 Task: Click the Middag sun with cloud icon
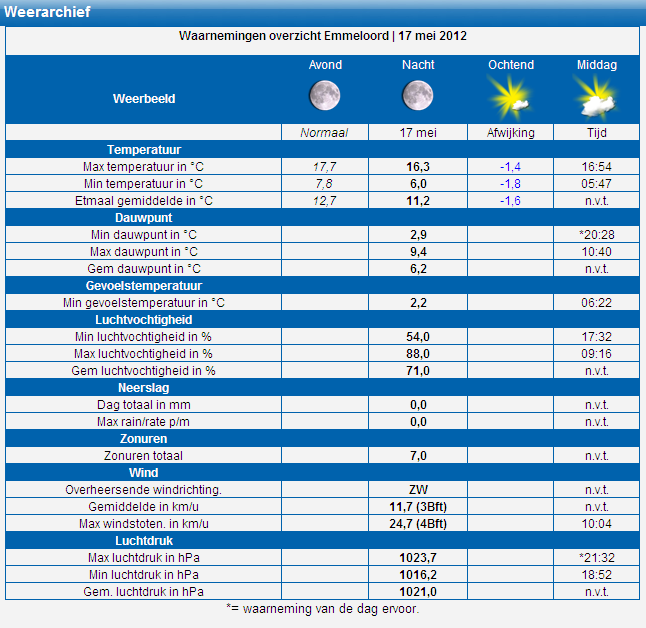pyautogui.click(x=596, y=97)
